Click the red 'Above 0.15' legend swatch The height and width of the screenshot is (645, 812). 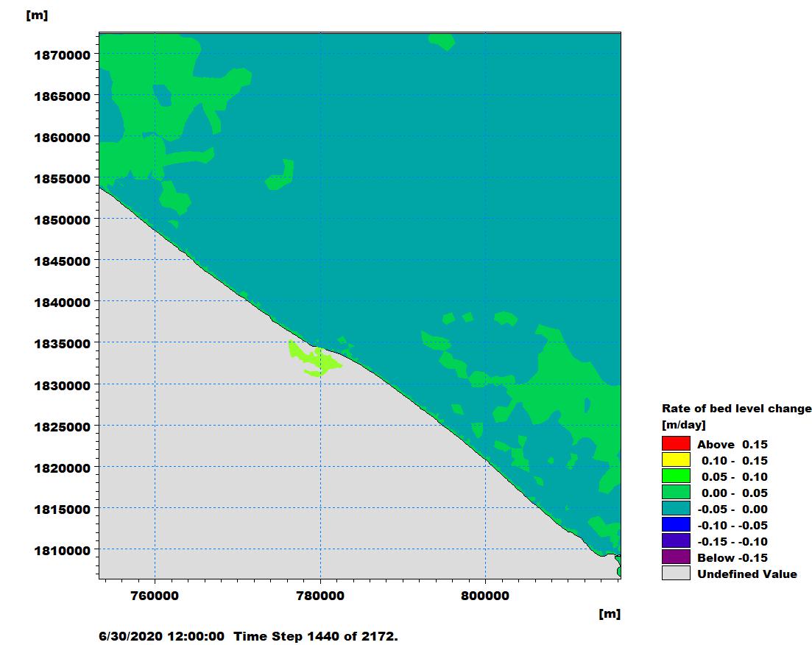(676, 443)
